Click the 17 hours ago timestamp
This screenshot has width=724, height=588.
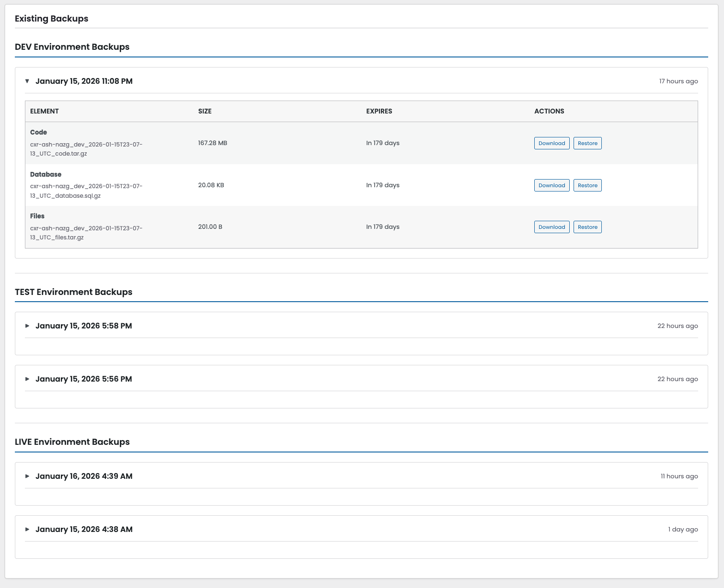click(x=678, y=81)
